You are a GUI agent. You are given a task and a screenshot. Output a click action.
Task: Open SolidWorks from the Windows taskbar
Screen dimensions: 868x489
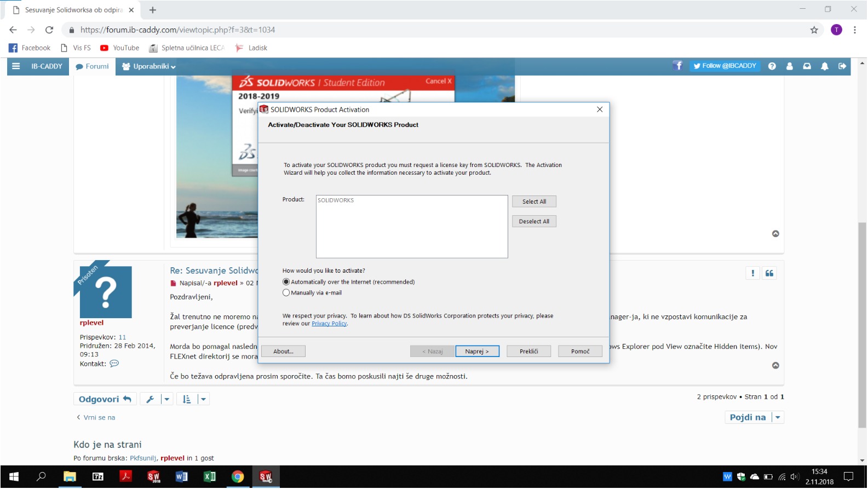coord(266,476)
